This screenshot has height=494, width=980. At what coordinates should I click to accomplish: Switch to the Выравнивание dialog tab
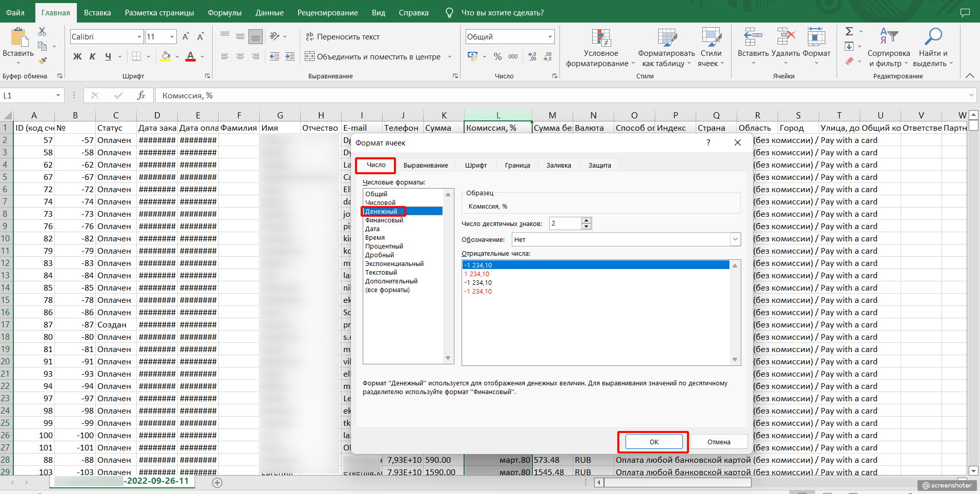click(425, 166)
